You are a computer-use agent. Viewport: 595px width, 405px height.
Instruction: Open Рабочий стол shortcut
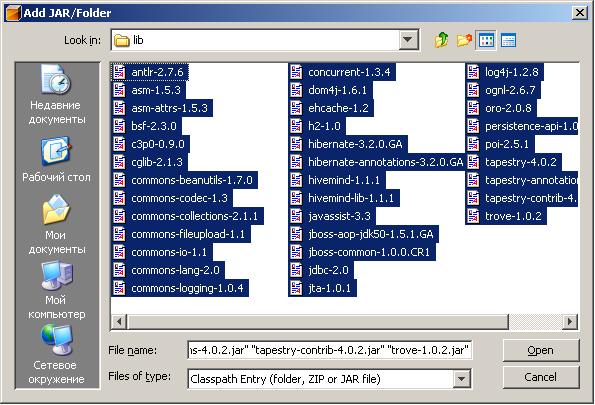click(56, 159)
